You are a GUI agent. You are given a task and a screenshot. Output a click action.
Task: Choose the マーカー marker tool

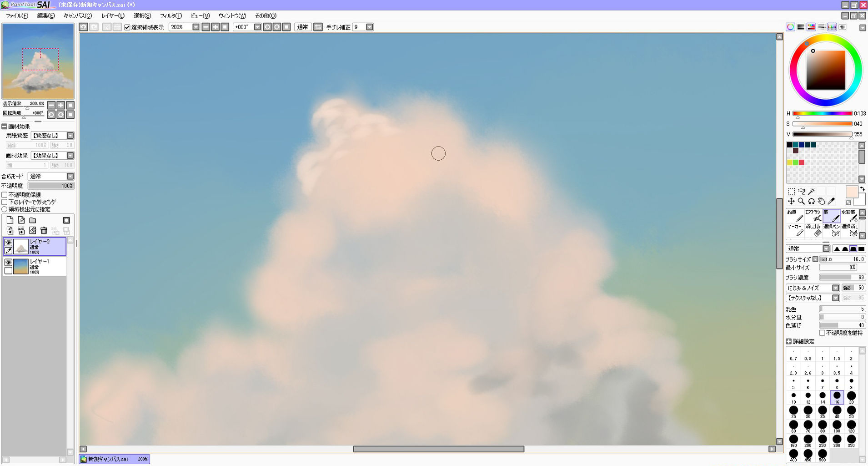[x=795, y=230]
